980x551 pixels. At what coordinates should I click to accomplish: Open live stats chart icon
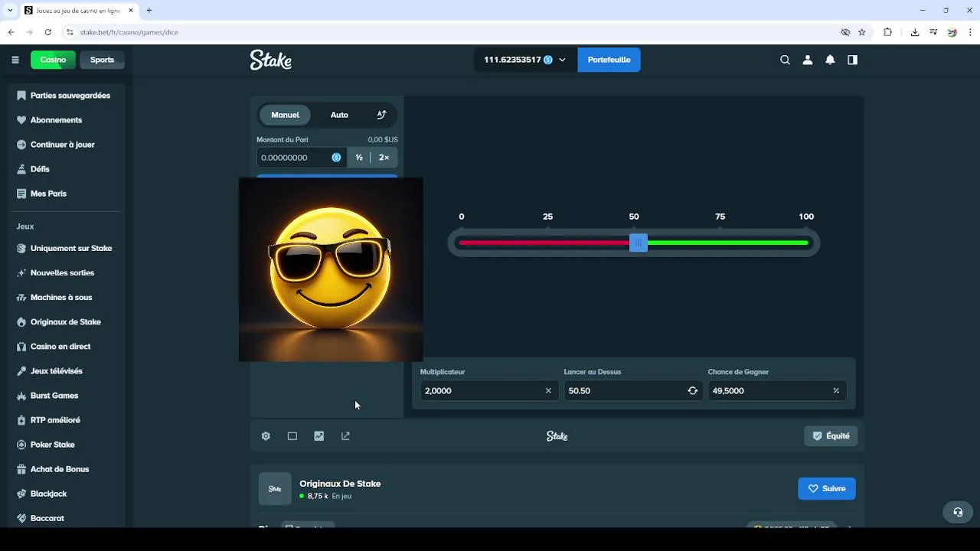[319, 436]
